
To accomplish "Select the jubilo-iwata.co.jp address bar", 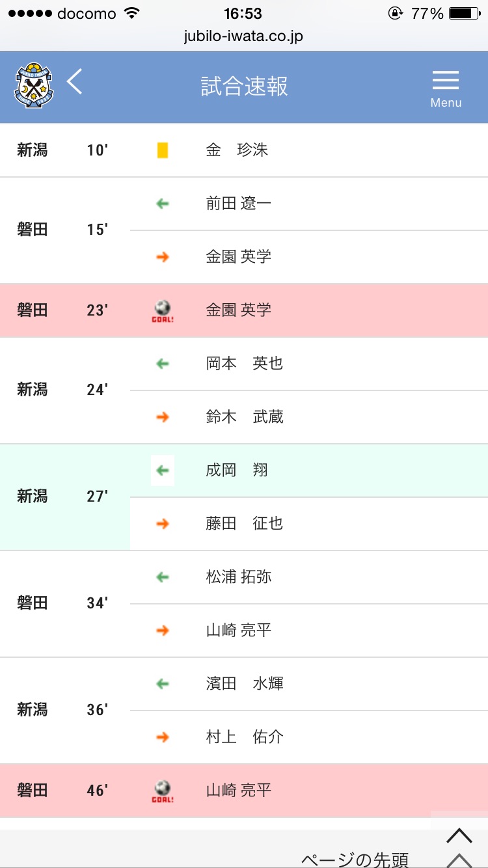I will [x=243, y=36].
